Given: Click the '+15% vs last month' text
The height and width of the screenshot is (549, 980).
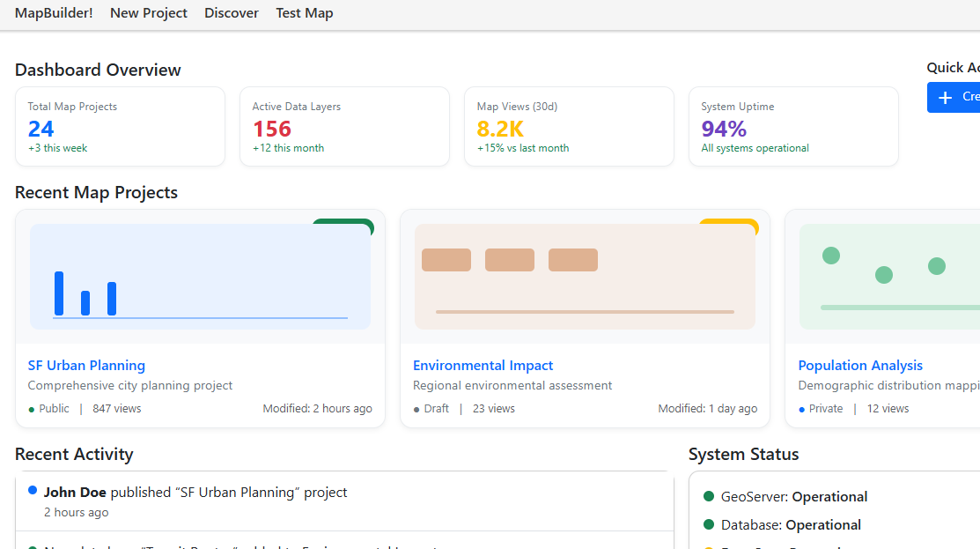Looking at the screenshot, I should [523, 148].
